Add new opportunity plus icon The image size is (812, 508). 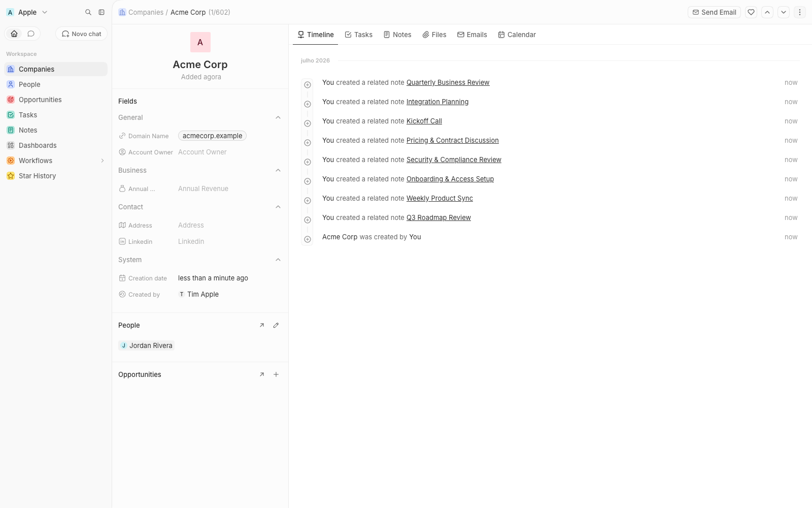tap(276, 374)
